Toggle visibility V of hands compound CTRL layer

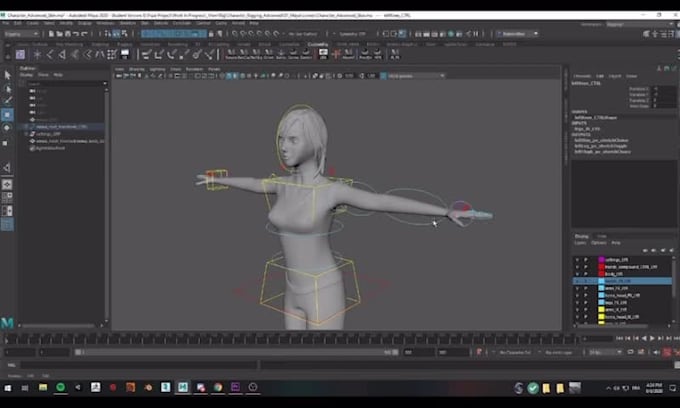(577, 267)
